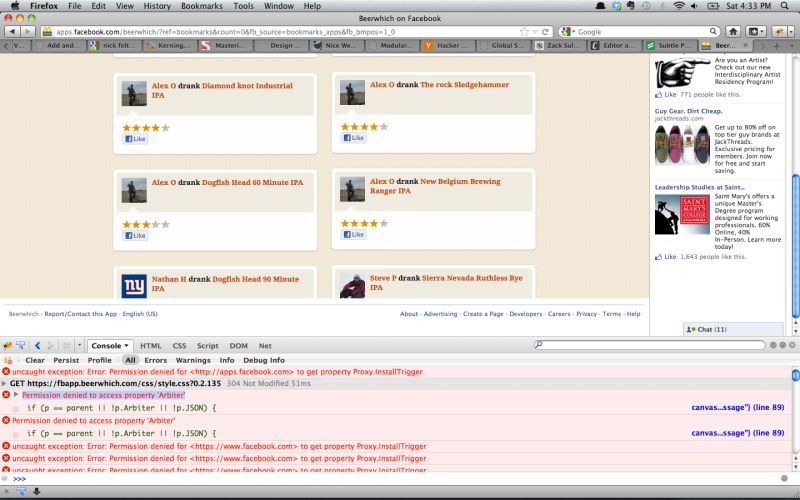Like The rock Sledgehammer post
Viewport: 800px width, 500px height.
354,138
